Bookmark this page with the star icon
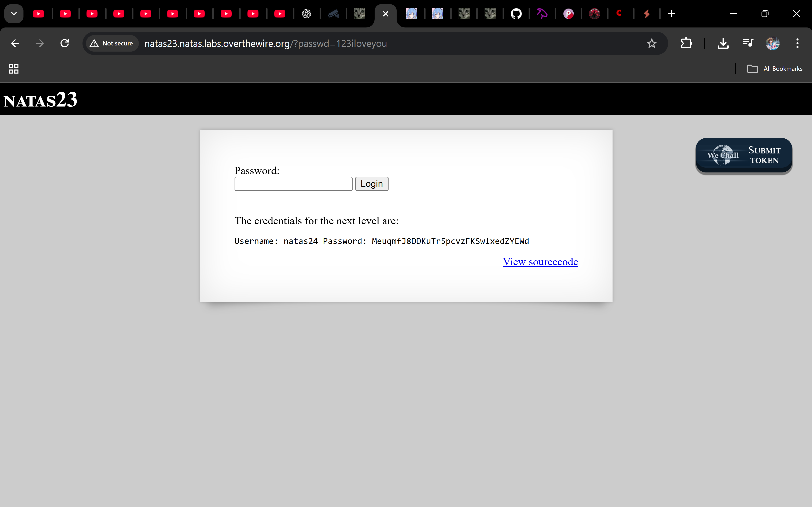Image resolution: width=812 pixels, height=507 pixels. (x=652, y=43)
